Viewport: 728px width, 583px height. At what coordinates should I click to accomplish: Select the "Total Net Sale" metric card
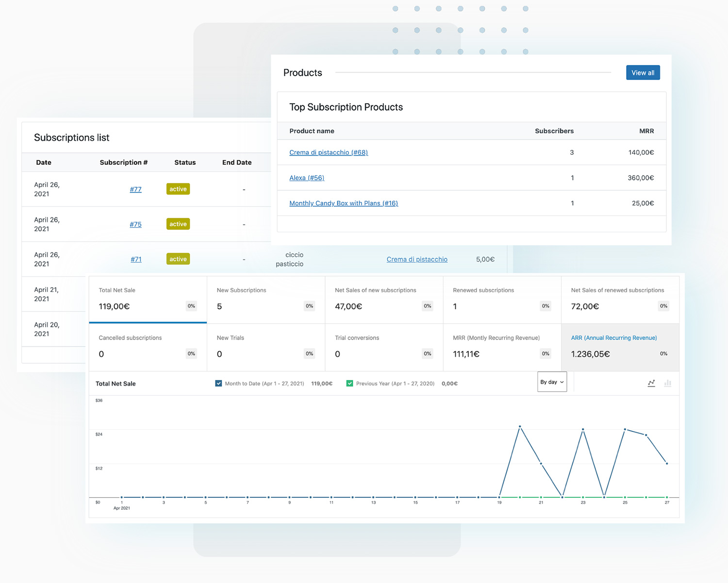tap(147, 299)
